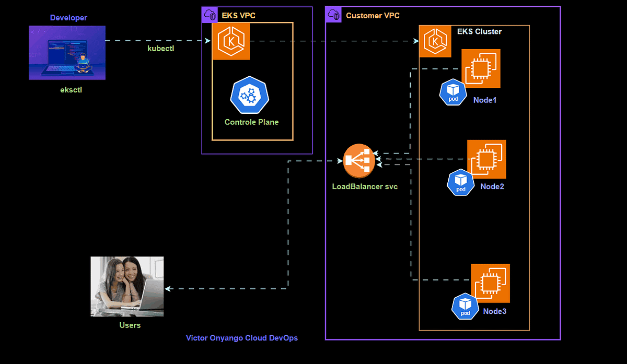Select the Node3 processor icon
The image size is (627, 364).
point(491,284)
